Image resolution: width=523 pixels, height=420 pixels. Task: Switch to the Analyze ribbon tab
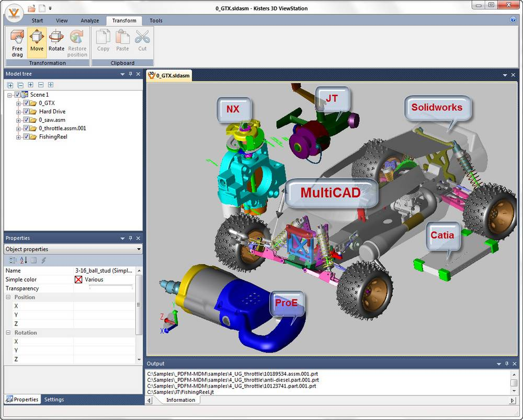(x=89, y=21)
